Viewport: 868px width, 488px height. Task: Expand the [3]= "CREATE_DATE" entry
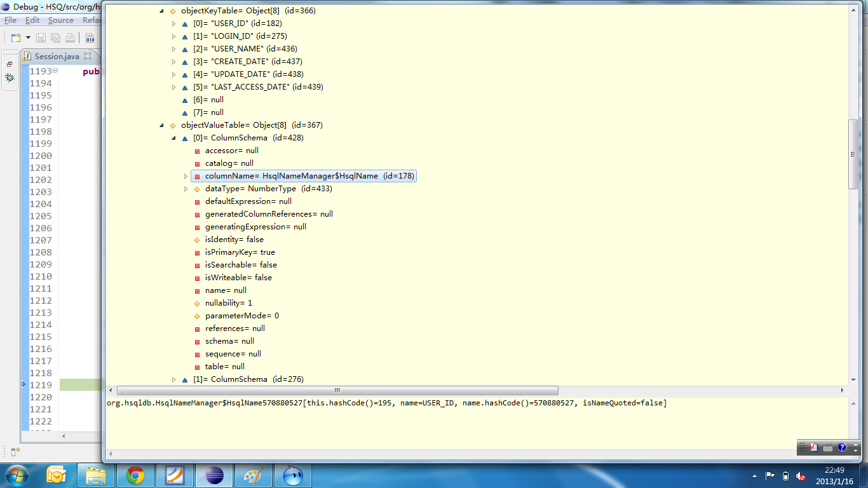173,62
